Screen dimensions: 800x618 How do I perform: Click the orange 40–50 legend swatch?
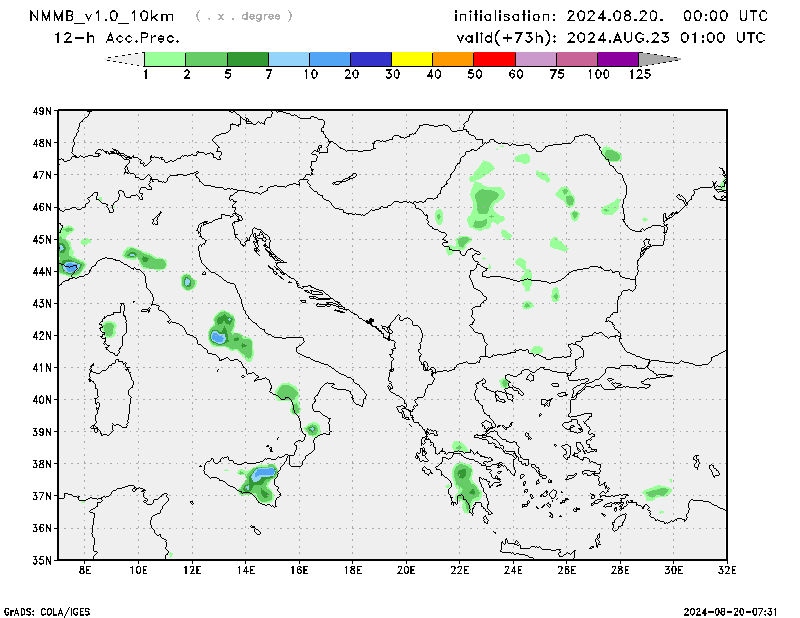[453, 60]
